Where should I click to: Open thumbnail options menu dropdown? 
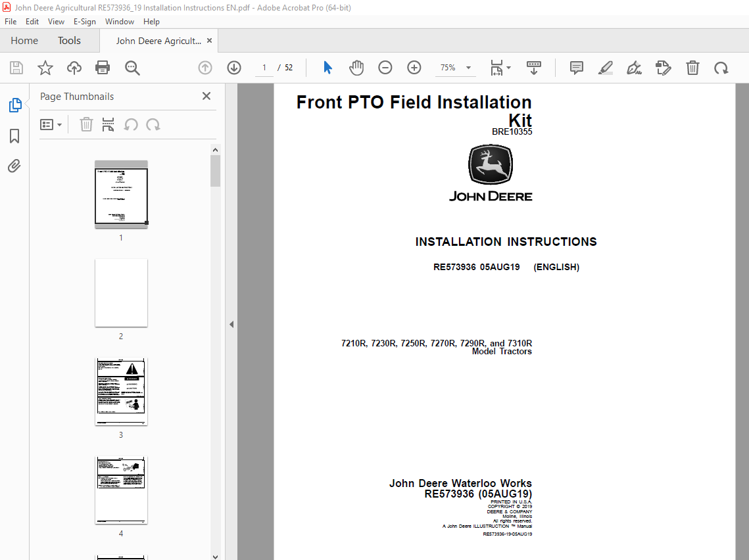(51, 125)
